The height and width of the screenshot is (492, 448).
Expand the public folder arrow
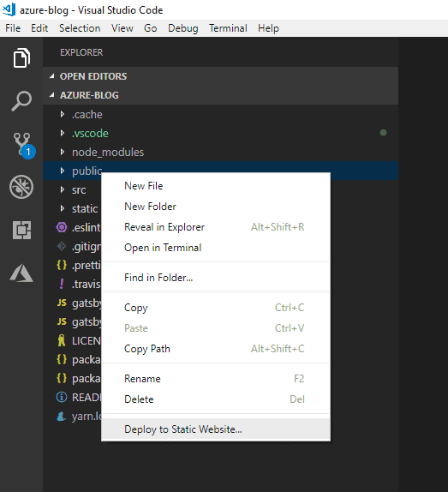[x=63, y=171]
